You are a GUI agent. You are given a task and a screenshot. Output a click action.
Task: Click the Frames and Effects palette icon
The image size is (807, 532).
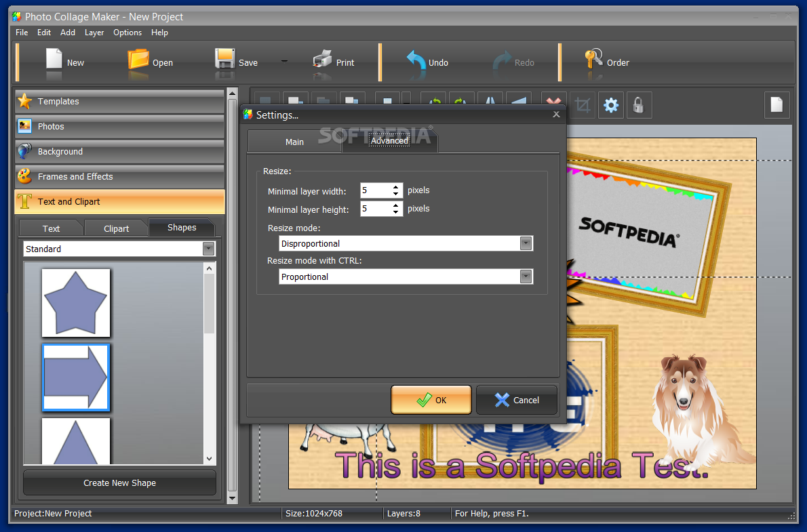24,176
